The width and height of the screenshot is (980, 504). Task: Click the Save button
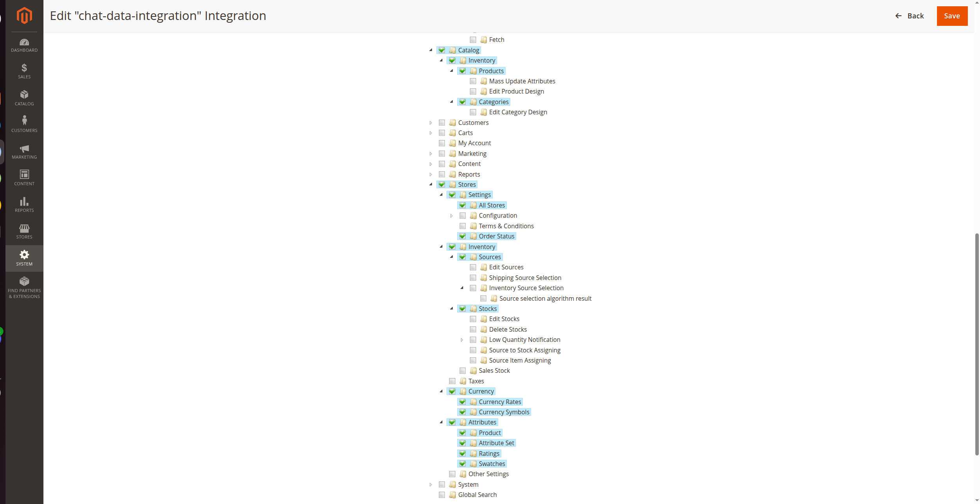pyautogui.click(x=952, y=16)
